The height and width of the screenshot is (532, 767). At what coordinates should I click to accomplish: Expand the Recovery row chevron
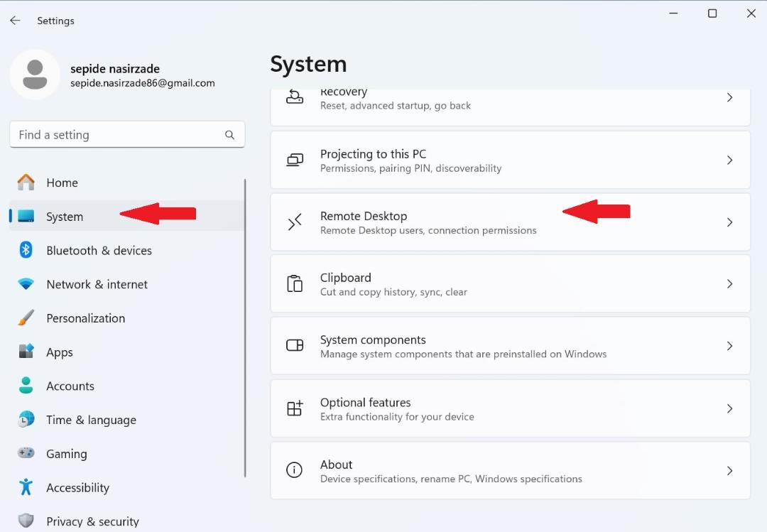(x=729, y=98)
